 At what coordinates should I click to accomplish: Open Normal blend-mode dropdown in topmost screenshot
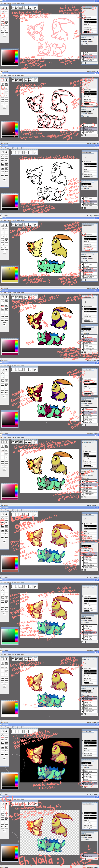click(88, 37)
